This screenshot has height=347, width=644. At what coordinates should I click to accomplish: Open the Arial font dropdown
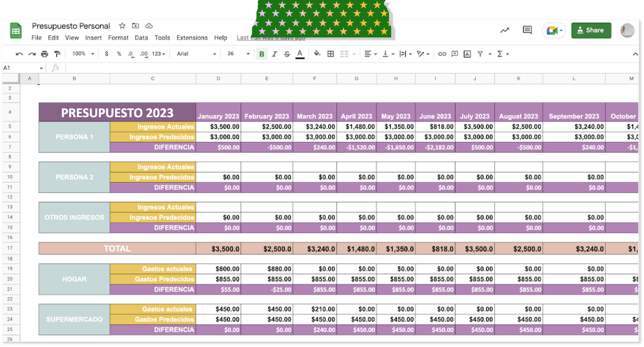(x=197, y=54)
